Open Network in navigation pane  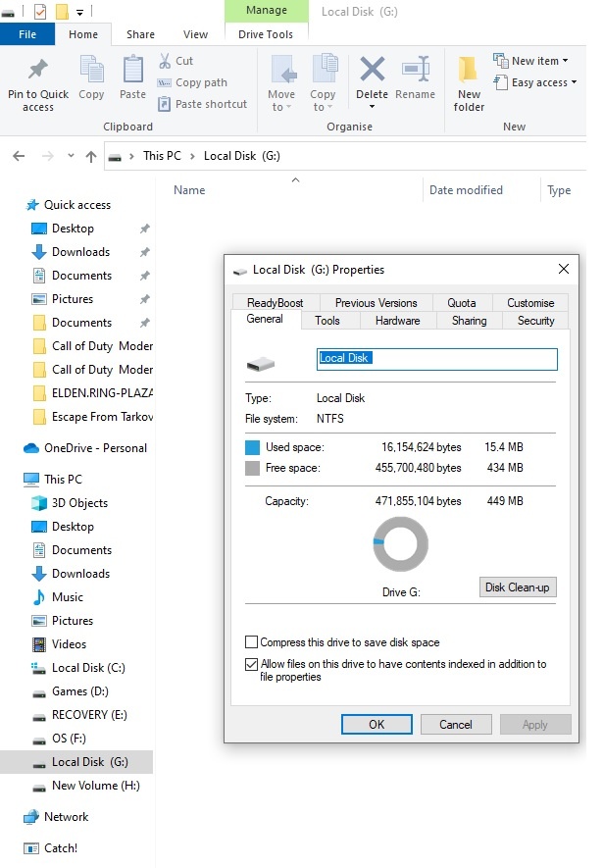[x=56, y=817]
